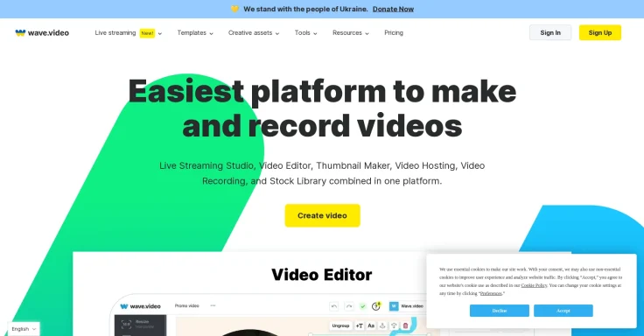The image size is (644, 336).
Task: Open the English language selector
Action: click(24, 329)
